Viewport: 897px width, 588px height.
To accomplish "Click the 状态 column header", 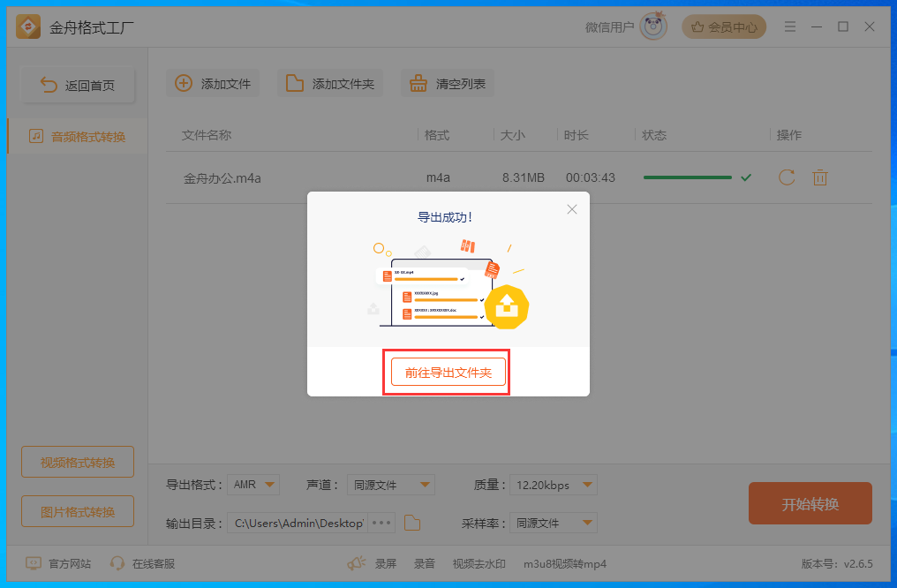I will (x=654, y=135).
